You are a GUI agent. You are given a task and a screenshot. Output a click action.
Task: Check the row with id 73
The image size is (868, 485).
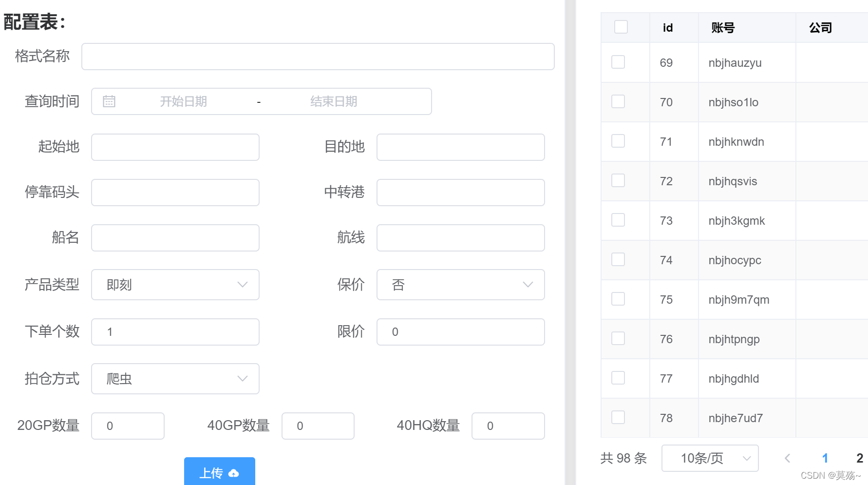(618, 220)
